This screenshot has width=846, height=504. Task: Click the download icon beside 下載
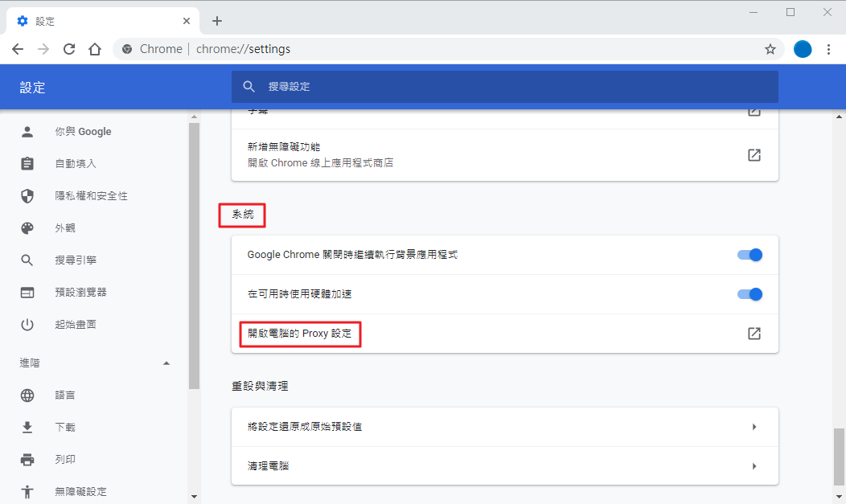pos(27,428)
